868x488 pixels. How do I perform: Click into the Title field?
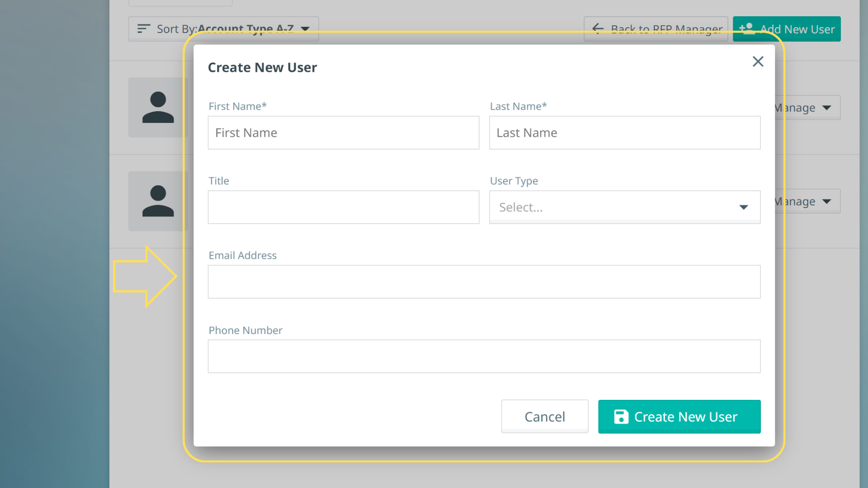click(343, 207)
